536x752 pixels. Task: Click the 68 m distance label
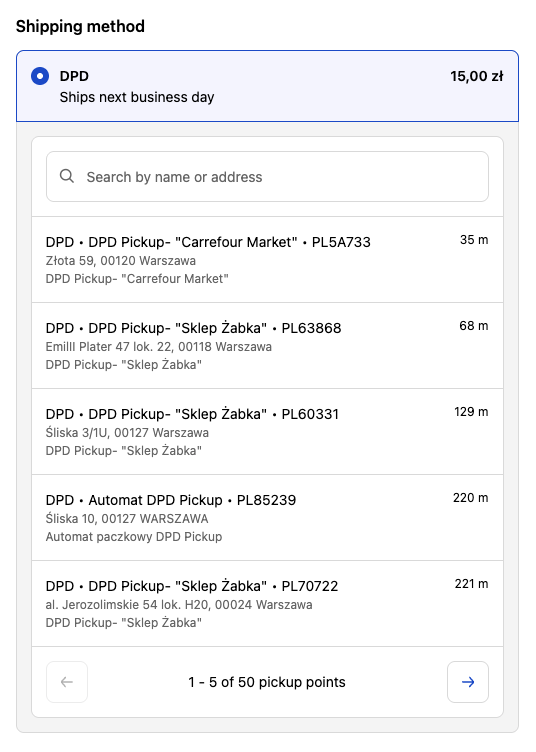(474, 326)
